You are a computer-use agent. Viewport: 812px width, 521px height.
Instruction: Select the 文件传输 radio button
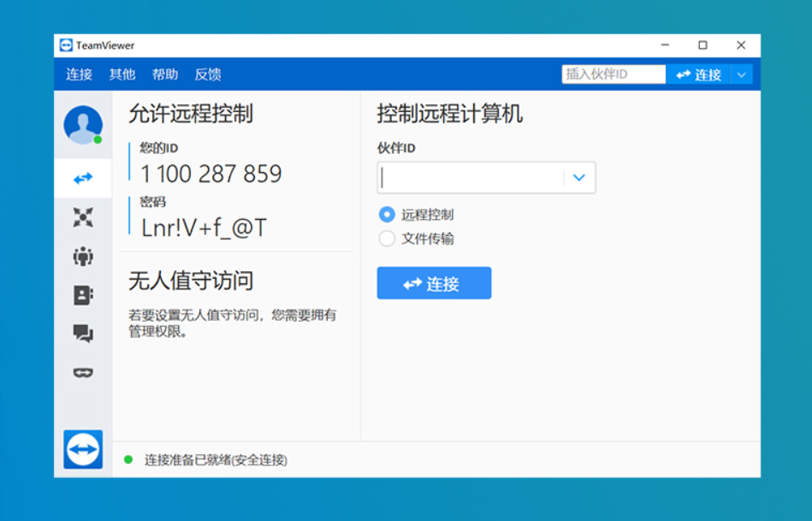coord(387,239)
